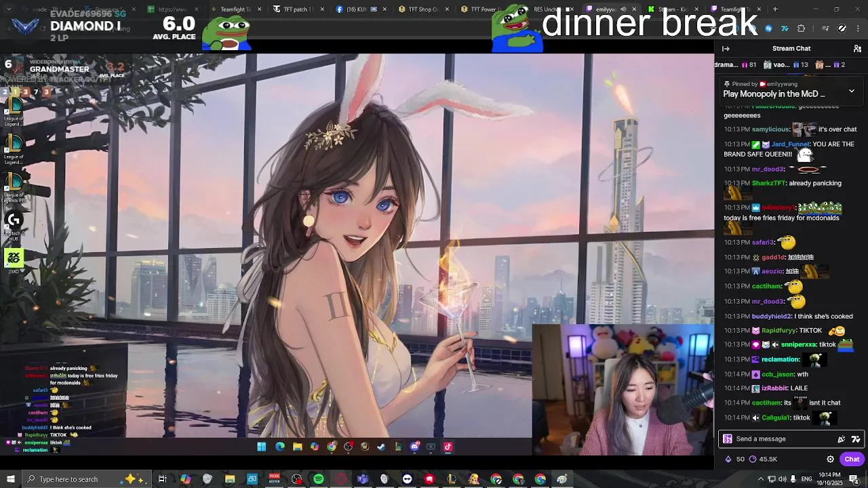Viewport: 868px width, 488px height.
Task: Click League of Legends PBE desktop icon
Action: pos(14,188)
